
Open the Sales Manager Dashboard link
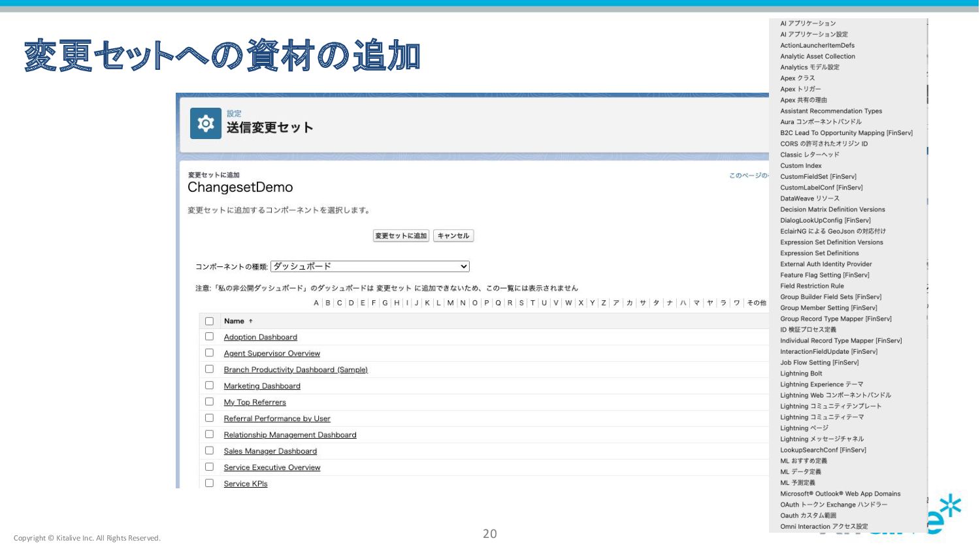pos(270,452)
